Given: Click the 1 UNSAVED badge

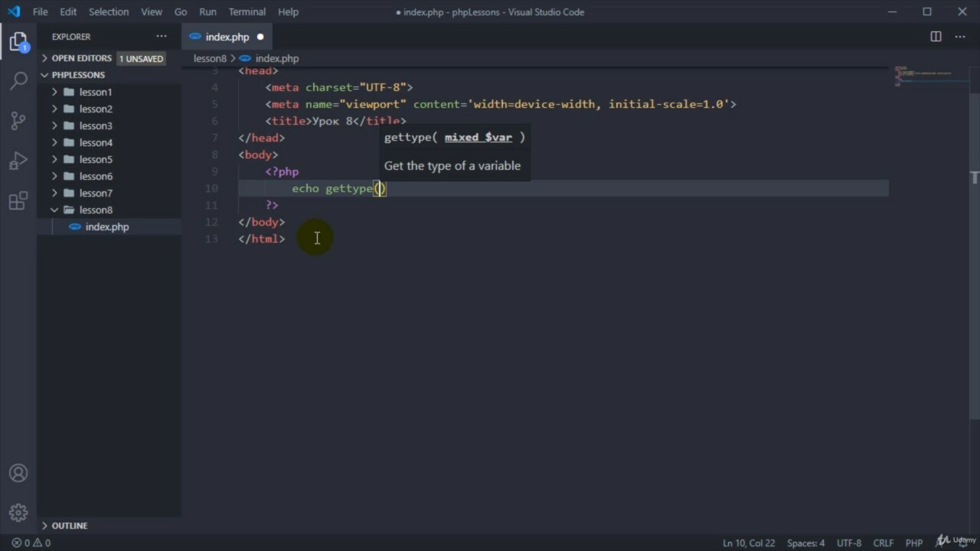Looking at the screenshot, I should coord(141,58).
